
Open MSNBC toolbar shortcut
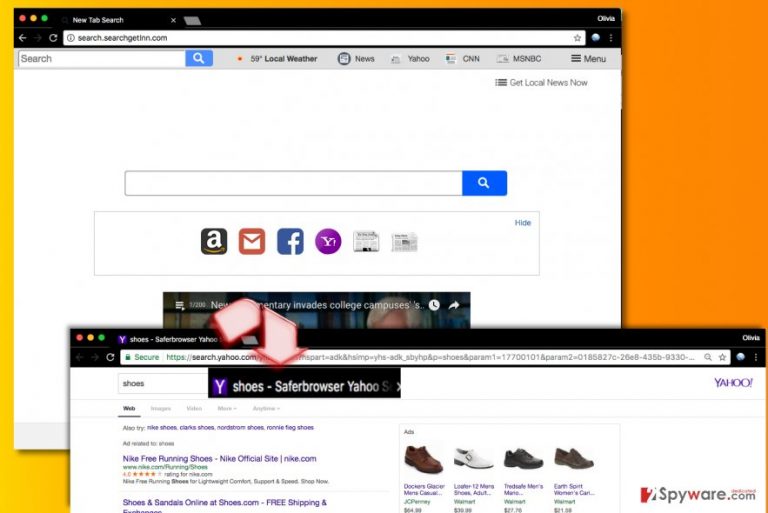pos(519,59)
